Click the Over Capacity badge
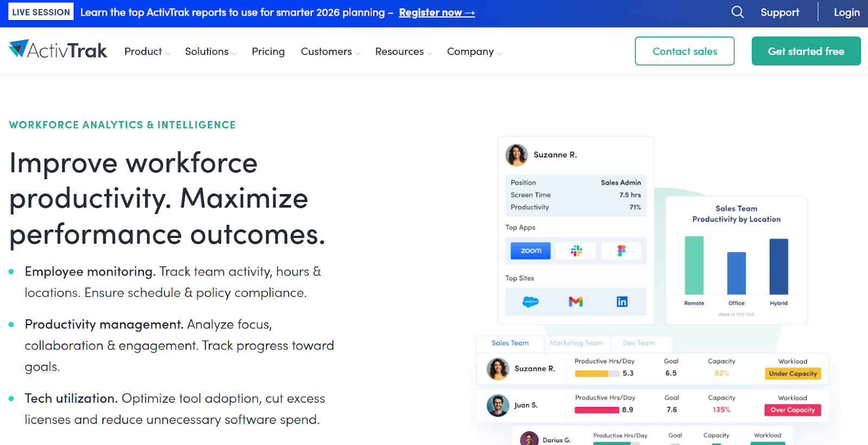This screenshot has height=445, width=868. (x=793, y=410)
